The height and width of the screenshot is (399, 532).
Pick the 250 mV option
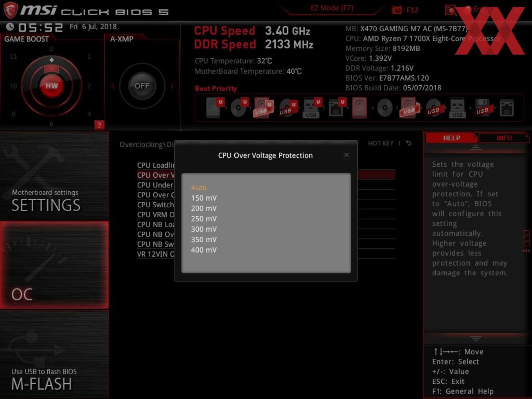(204, 219)
